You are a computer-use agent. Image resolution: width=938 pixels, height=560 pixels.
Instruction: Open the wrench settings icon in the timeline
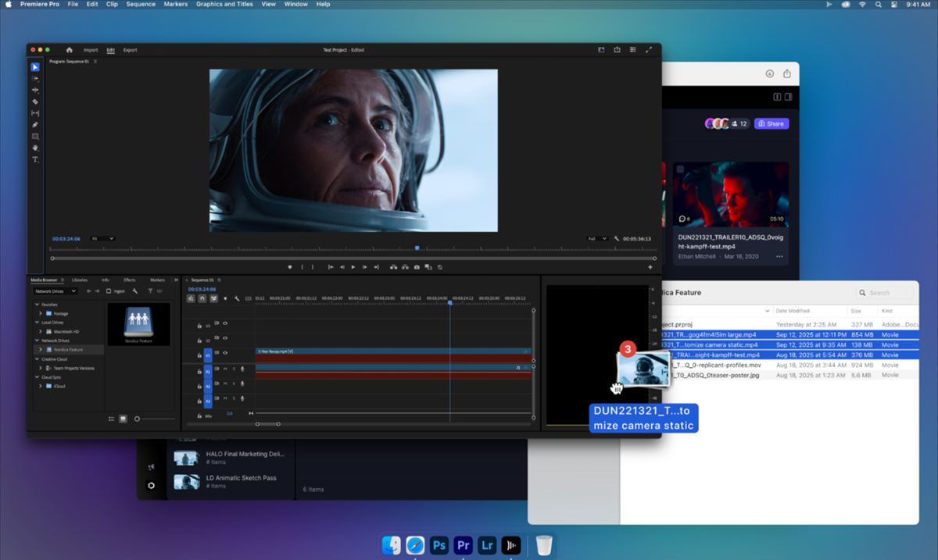point(238,298)
